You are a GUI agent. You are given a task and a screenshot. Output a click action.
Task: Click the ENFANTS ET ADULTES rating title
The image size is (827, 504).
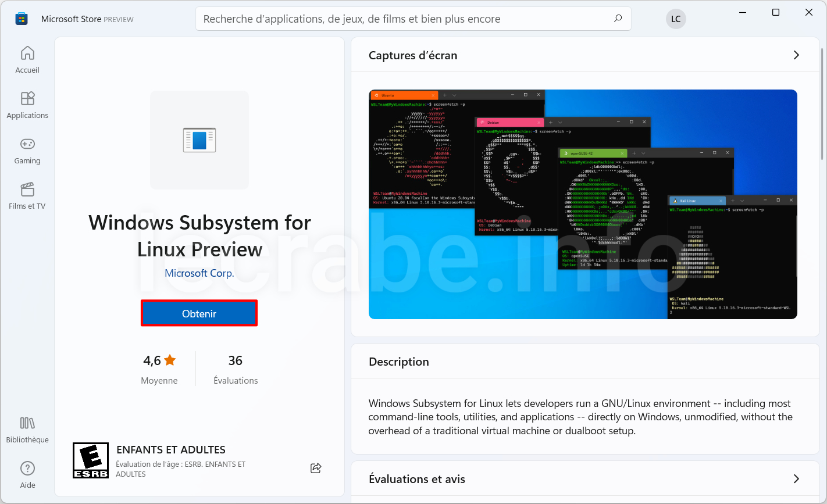[171, 450]
